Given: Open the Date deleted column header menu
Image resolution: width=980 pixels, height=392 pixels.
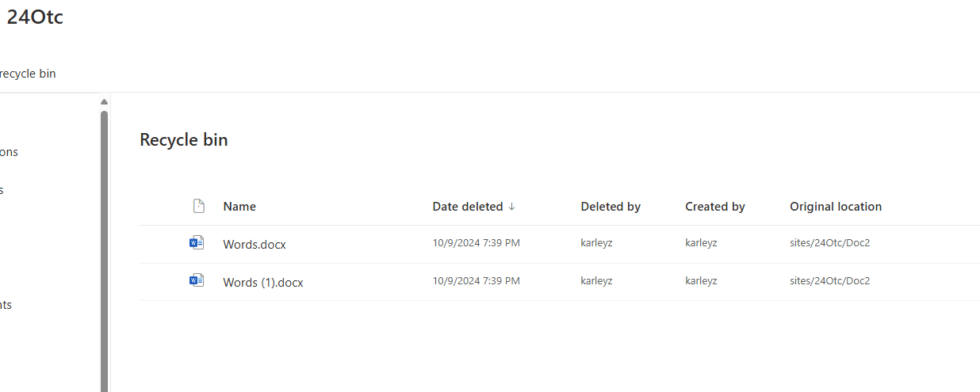Looking at the screenshot, I should (468, 207).
